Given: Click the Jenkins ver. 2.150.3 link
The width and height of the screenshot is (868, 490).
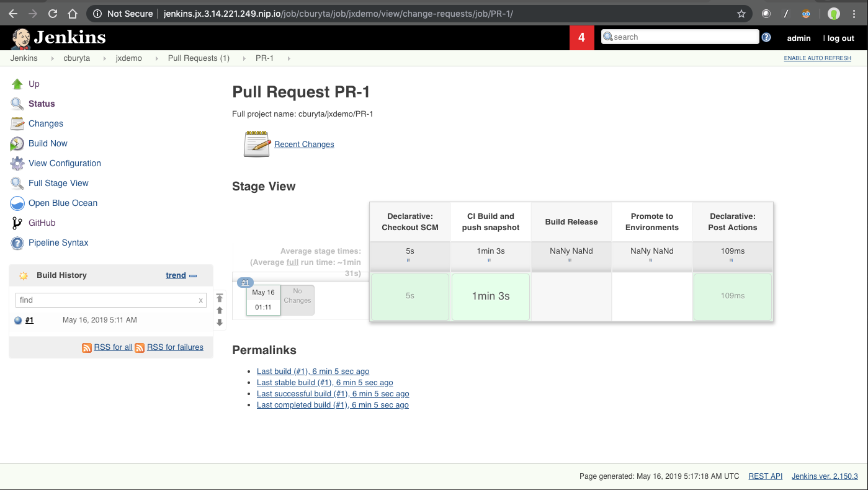Looking at the screenshot, I should [824, 476].
